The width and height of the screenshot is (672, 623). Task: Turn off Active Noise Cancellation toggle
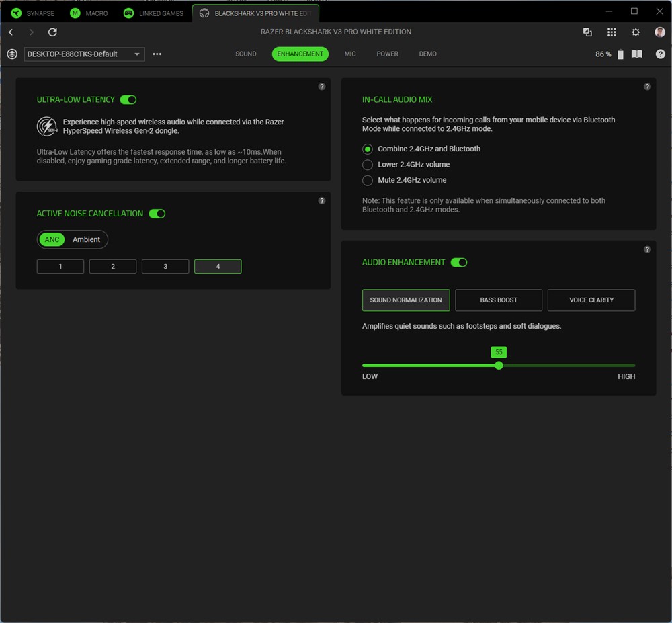(157, 214)
